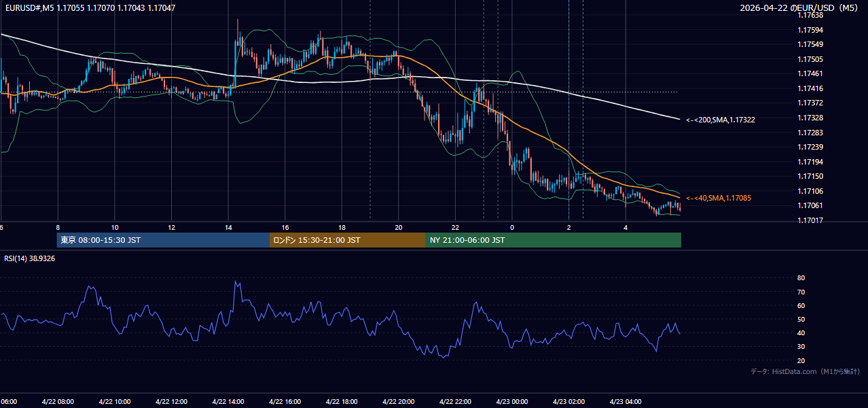Click price axis label 1.17150
The width and height of the screenshot is (868, 408).
pos(811,176)
